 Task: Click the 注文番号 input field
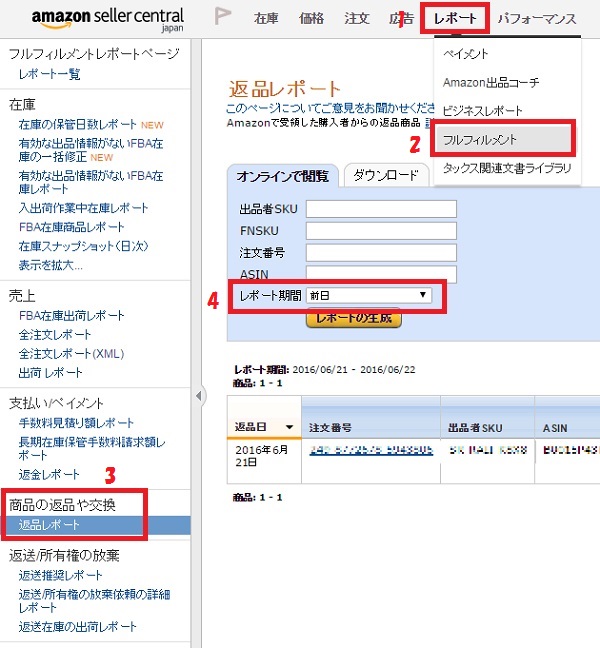click(381, 253)
